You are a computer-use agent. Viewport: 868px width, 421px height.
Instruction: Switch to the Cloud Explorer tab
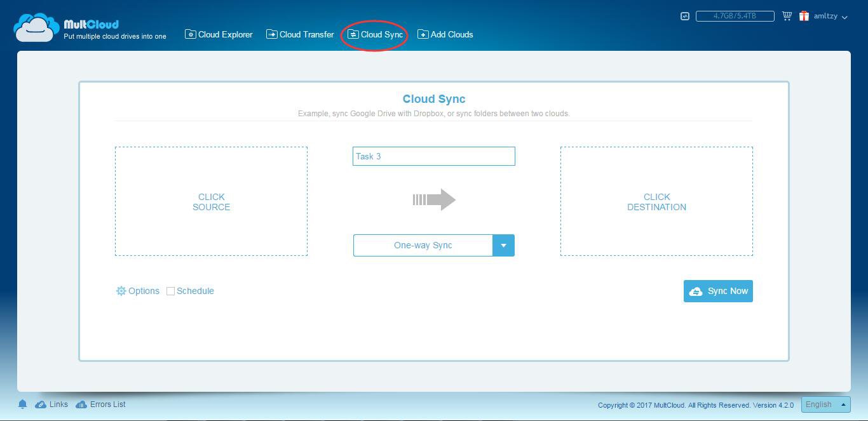click(x=219, y=34)
